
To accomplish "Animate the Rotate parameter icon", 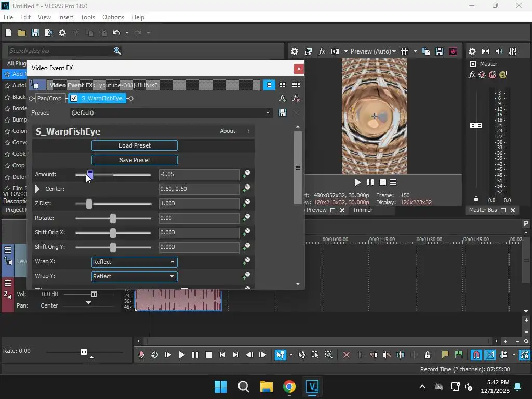I will coord(246,218).
